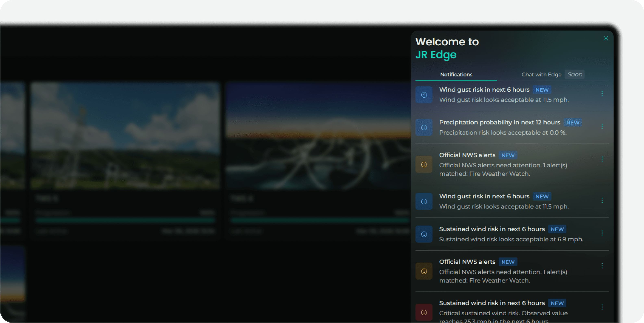The width and height of the screenshot is (644, 323).
Task: Click the first Official NWS alerts warning icon
Action: click(x=424, y=164)
